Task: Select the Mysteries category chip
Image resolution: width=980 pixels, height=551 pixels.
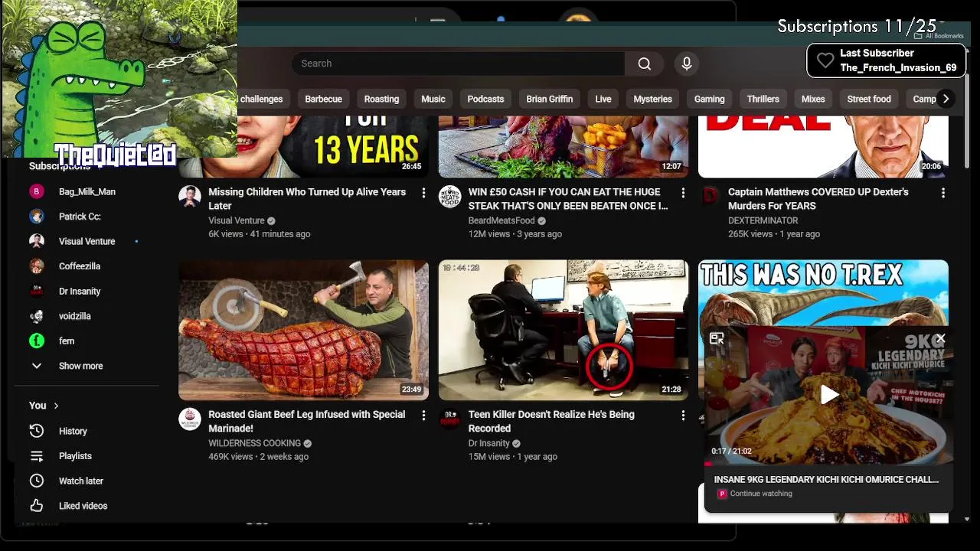Action: pyautogui.click(x=652, y=99)
